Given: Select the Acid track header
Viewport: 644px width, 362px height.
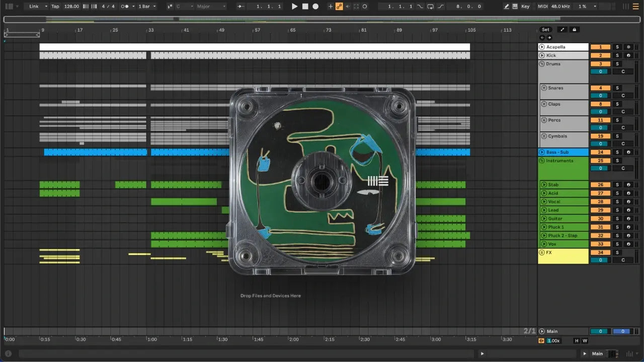Looking at the screenshot, I should (563, 193).
